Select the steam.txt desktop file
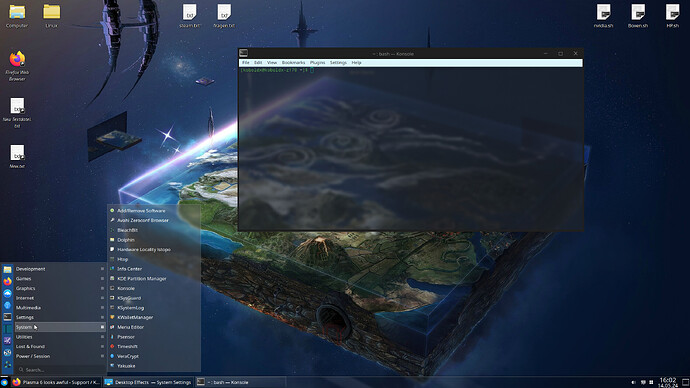This screenshot has width=690, height=388. [190, 16]
